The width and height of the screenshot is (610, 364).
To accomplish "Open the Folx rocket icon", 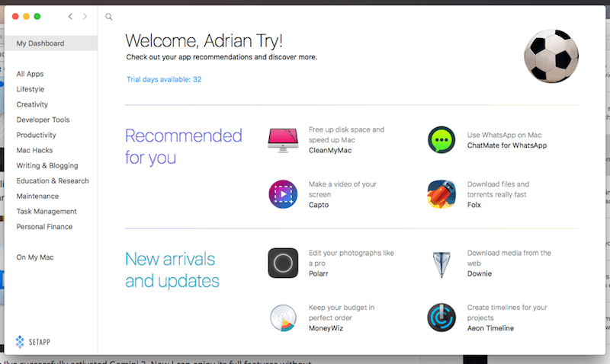I will (x=441, y=194).
